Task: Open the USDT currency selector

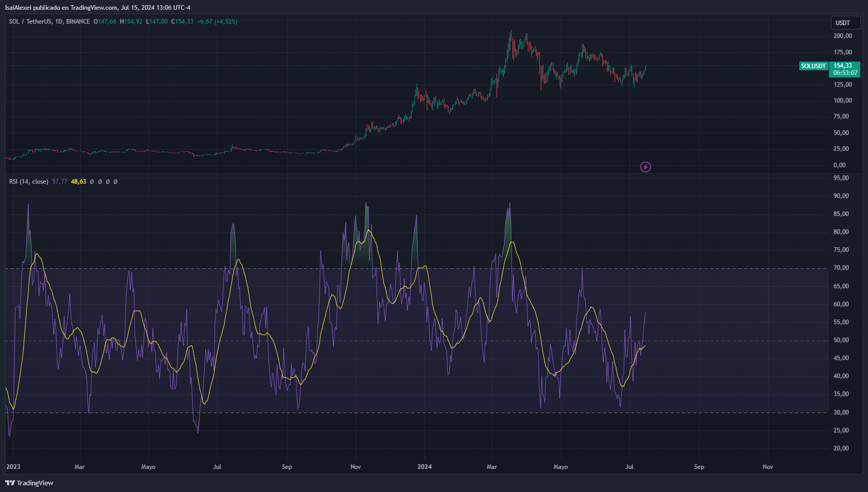Action: pyautogui.click(x=845, y=23)
